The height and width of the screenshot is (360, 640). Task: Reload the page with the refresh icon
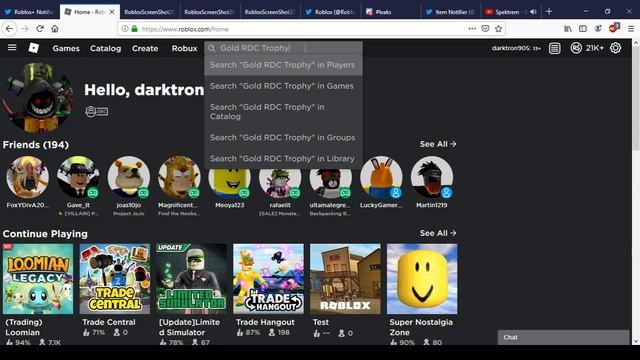tap(40, 29)
